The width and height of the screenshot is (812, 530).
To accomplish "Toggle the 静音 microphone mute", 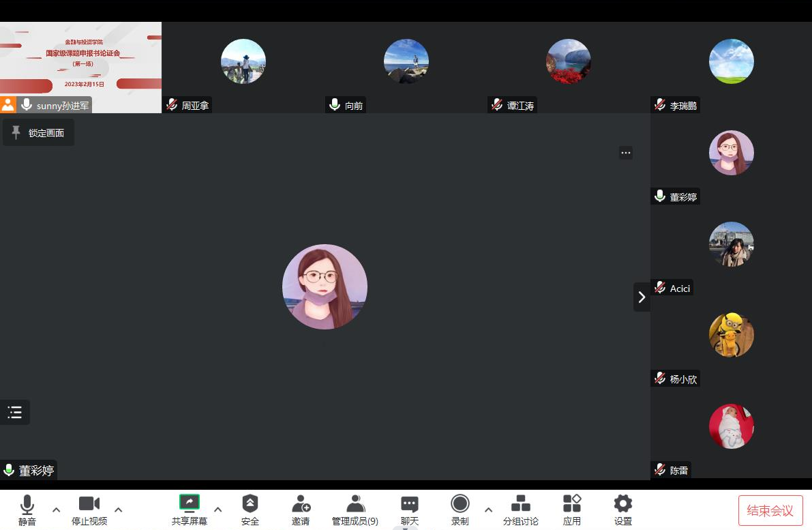I will 27,505.
